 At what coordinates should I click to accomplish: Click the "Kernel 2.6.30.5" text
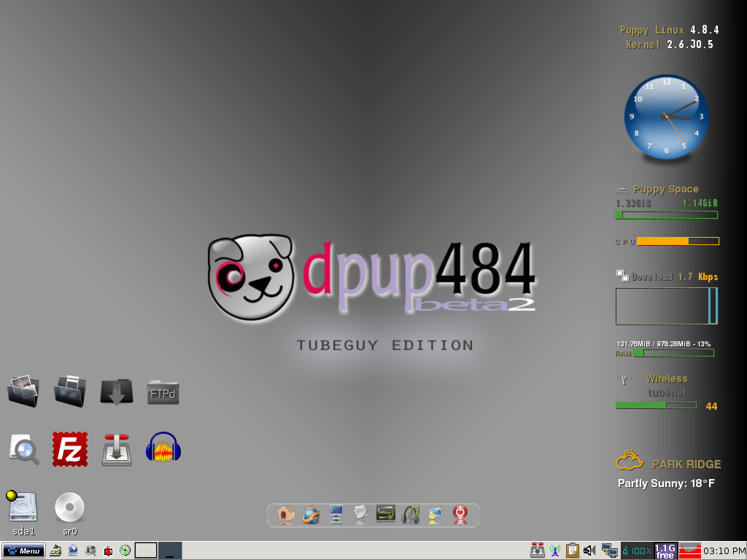[670, 44]
